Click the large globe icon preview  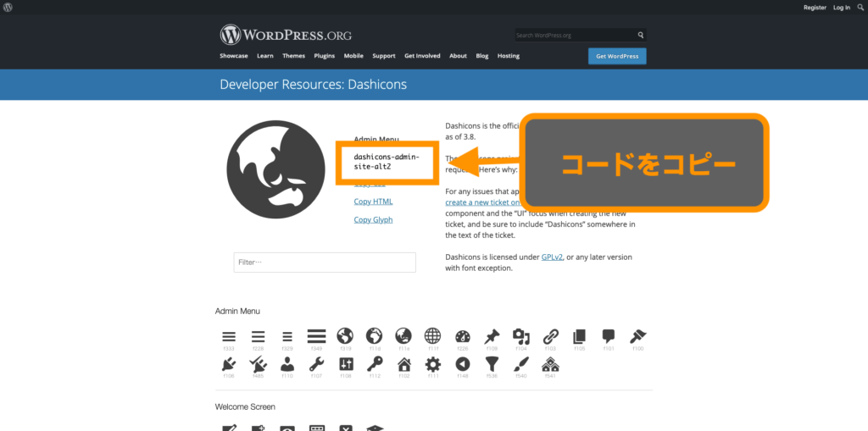(x=275, y=169)
